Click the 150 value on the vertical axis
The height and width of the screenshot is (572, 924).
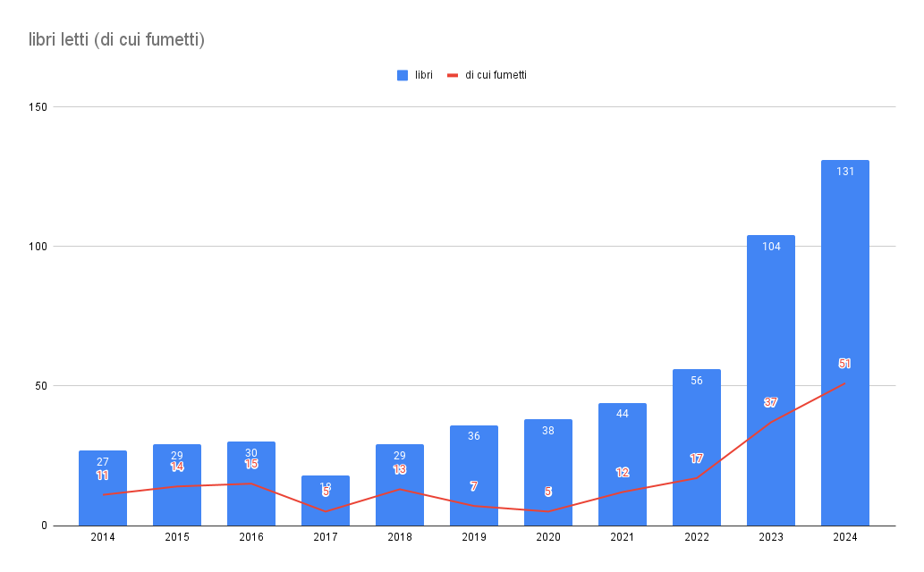pos(38,107)
